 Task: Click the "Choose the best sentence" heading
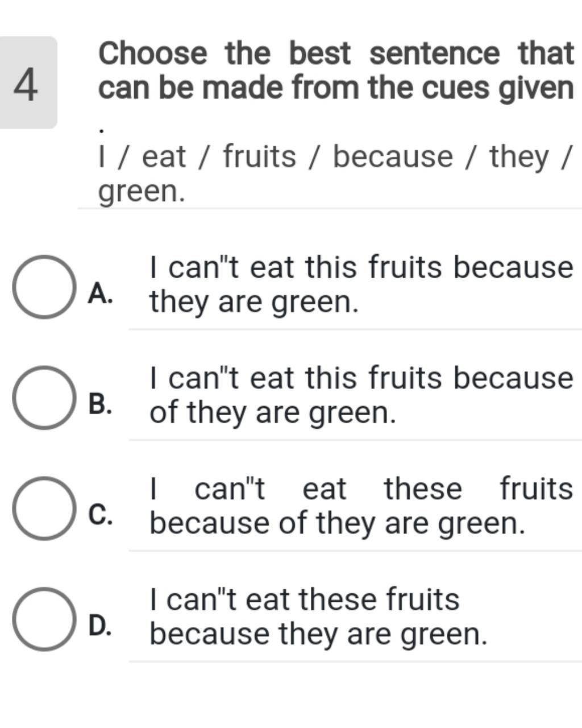coord(336,71)
